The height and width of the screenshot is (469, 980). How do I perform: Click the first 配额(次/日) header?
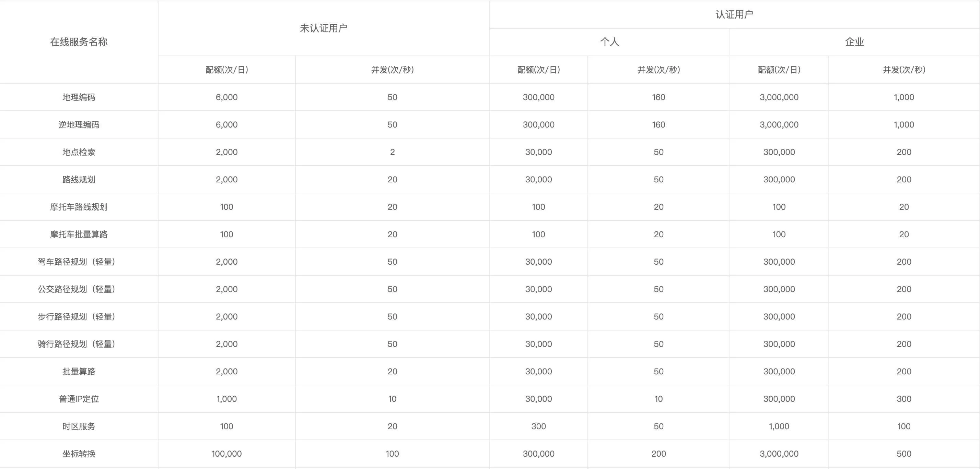coord(226,70)
